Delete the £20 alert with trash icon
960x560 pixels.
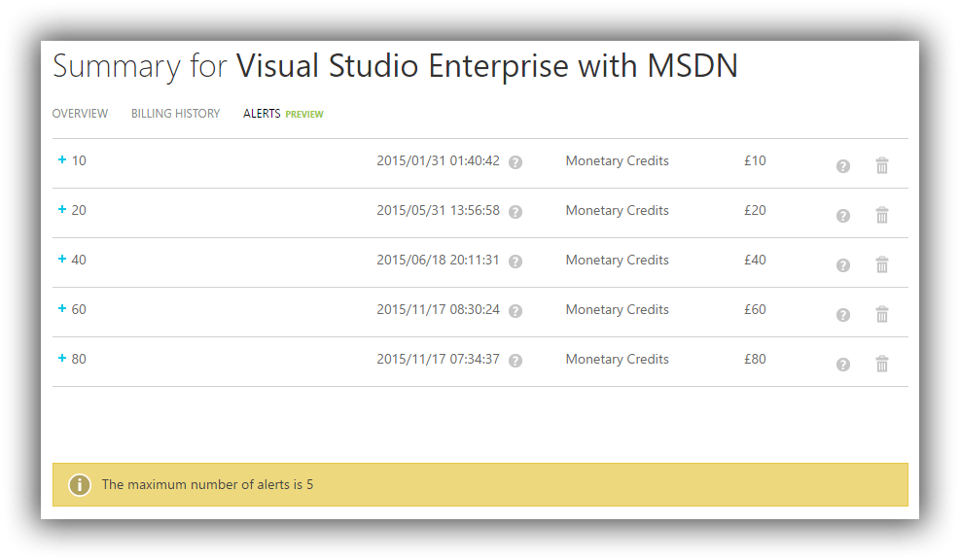pyautogui.click(x=881, y=215)
